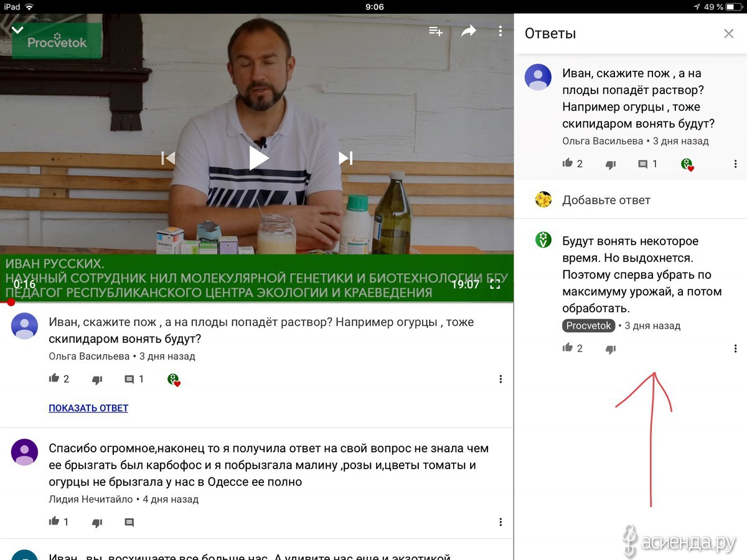Dislike the Procvetok reply

tap(611, 349)
